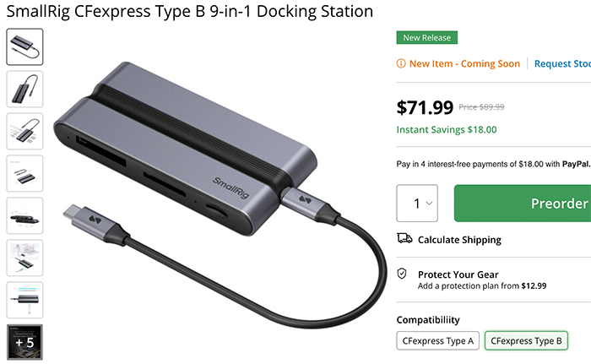Open the +5 more images thumbnail
The height and width of the screenshot is (364, 591).
pyautogui.click(x=24, y=341)
